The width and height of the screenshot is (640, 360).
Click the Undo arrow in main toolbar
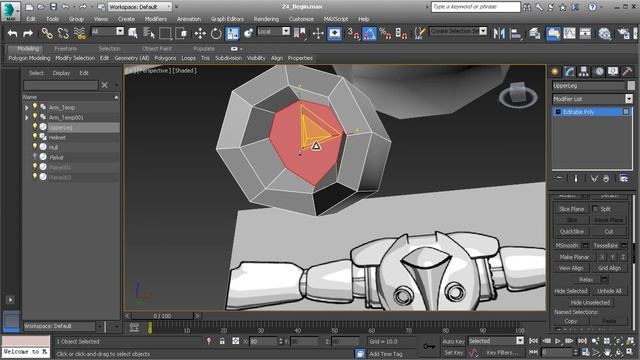(x=13, y=33)
